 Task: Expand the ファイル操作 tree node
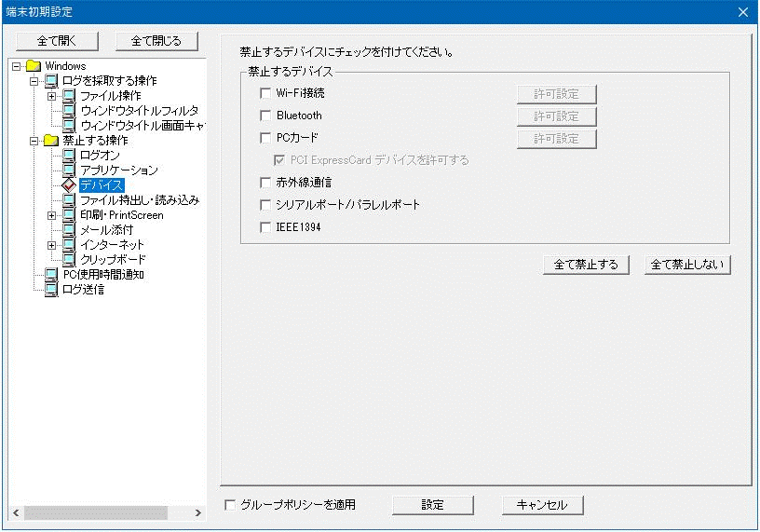click(x=52, y=96)
